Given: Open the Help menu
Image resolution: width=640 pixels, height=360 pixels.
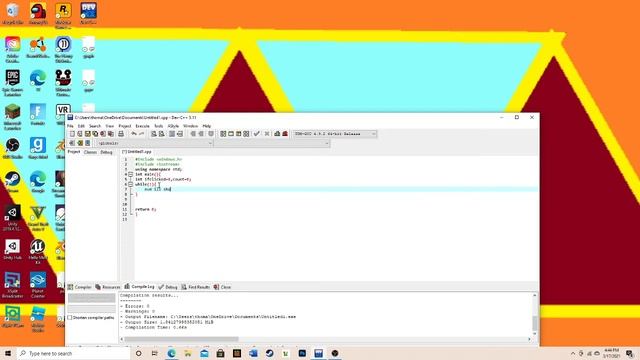Looking at the screenshot, I should pos(207,126).
